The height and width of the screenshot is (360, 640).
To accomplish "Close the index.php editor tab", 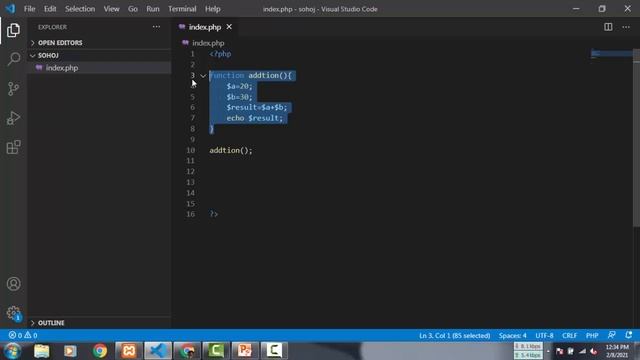I will 229,27.
